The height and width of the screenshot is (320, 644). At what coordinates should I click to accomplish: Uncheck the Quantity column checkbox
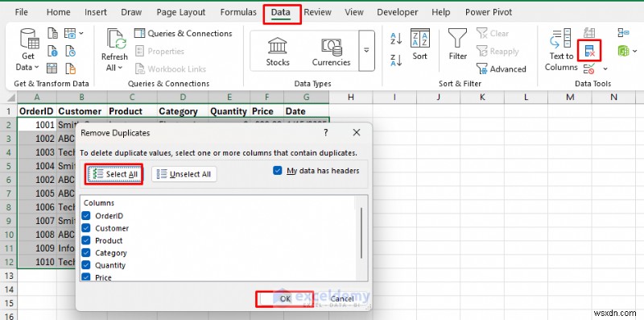tap(86, 265)
